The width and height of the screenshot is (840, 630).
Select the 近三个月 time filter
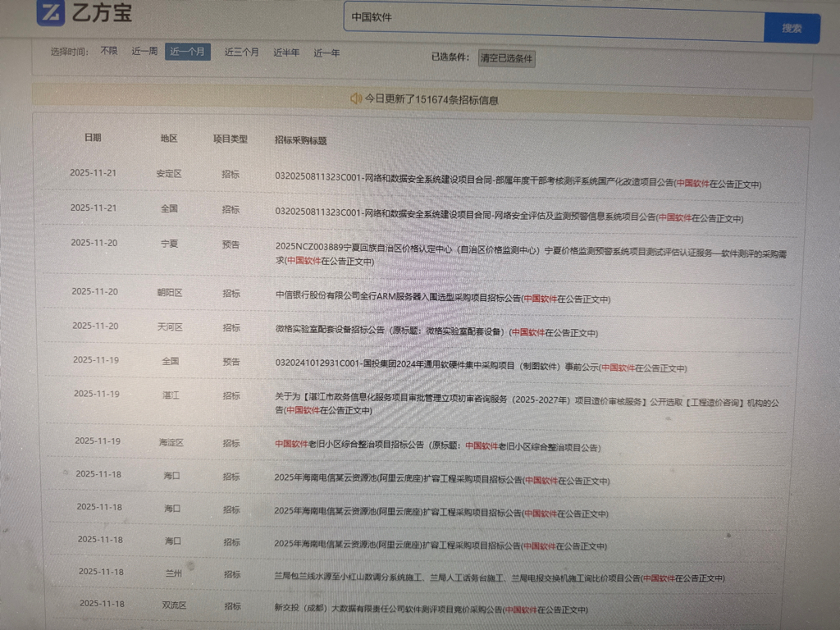[242, 52]
